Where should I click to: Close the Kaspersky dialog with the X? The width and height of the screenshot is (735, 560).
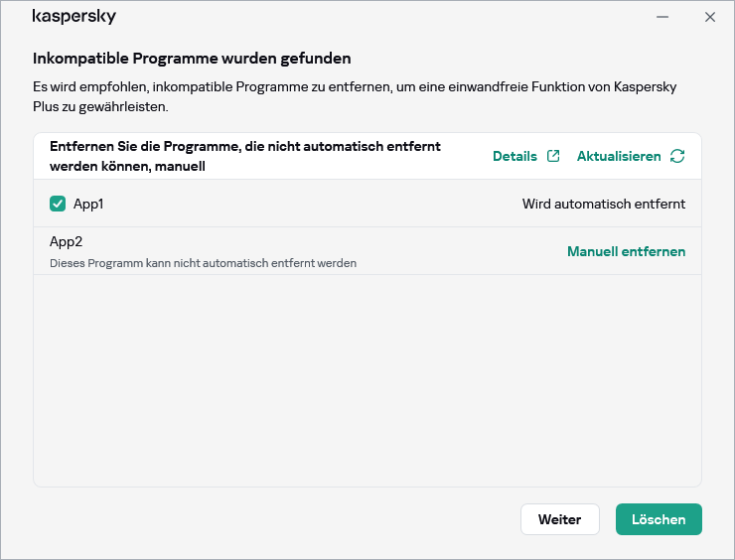coord(709,17)
